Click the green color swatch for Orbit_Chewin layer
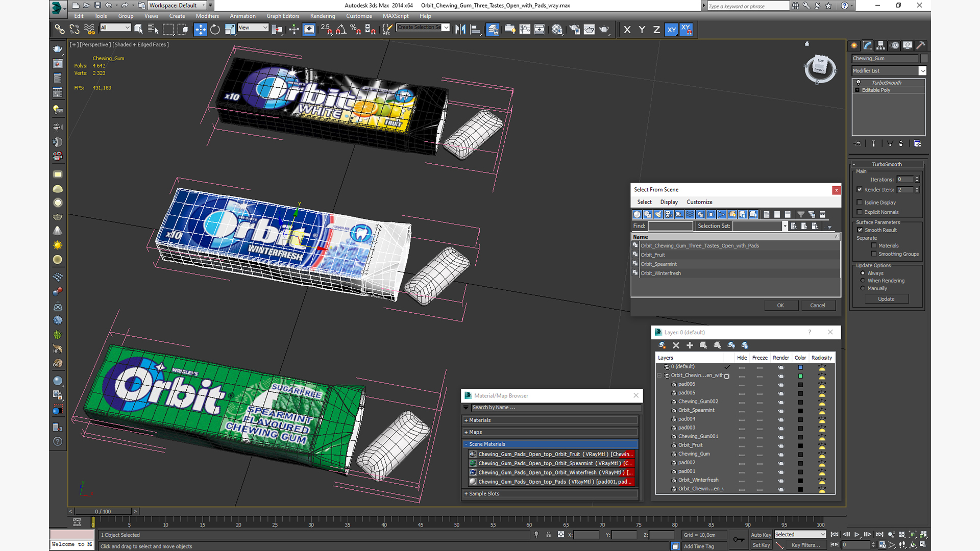Image resolution: width=980 pixels, height=551 pixels. [x=800, y=376]
